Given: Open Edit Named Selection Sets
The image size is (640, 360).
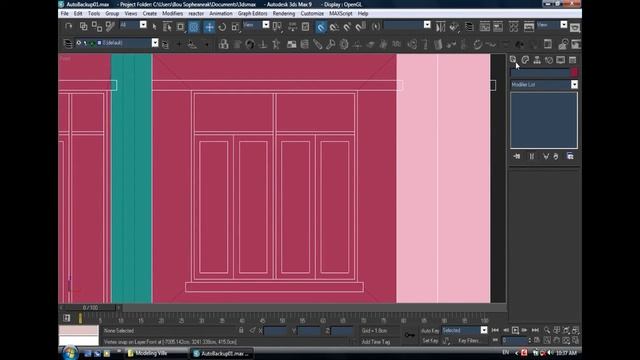Looking at the screenshot, I should pos(376,27).
